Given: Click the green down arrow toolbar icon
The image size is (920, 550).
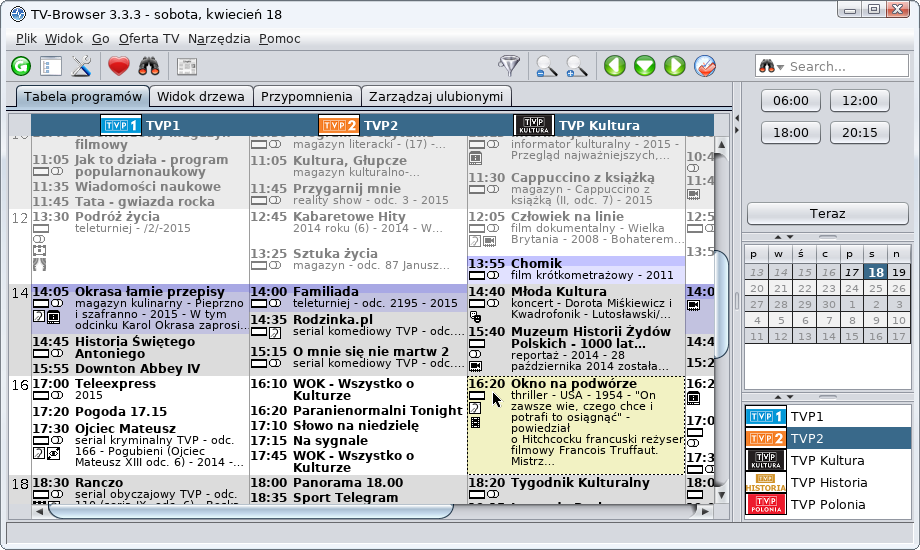Looking at the screenshot, I should point(645,66).
